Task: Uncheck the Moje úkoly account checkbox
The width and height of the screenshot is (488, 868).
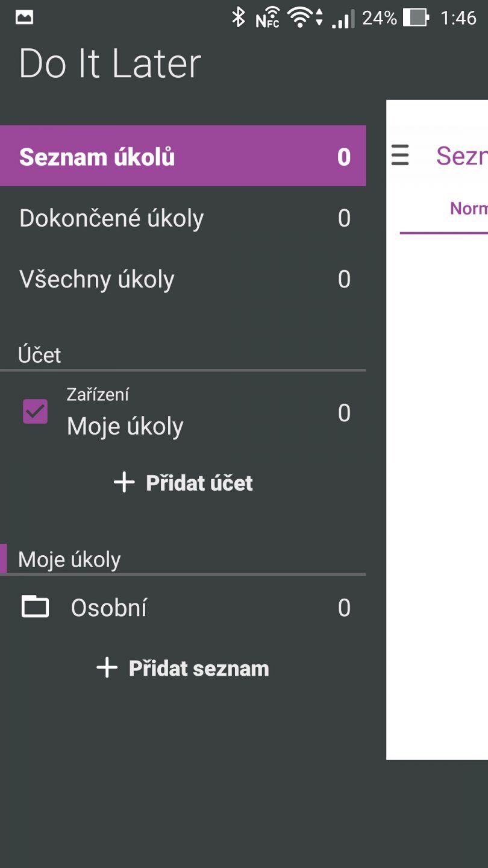Action: click(36, 411)
